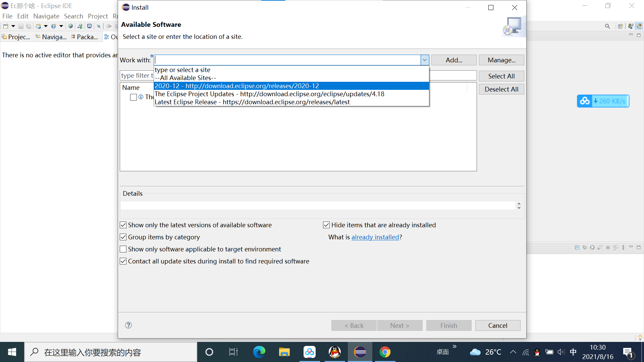
Task: Switch to the Java perspective icon
Action: pyautogui.click(x=631, y=26)
